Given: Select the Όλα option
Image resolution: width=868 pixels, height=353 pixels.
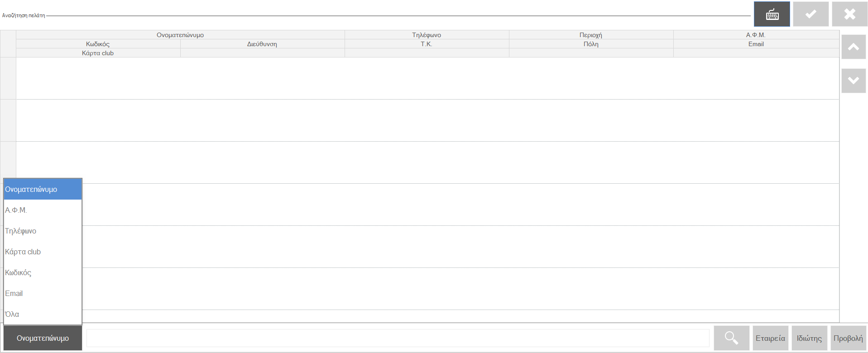Looking at the screenshot, I should 43,314.
